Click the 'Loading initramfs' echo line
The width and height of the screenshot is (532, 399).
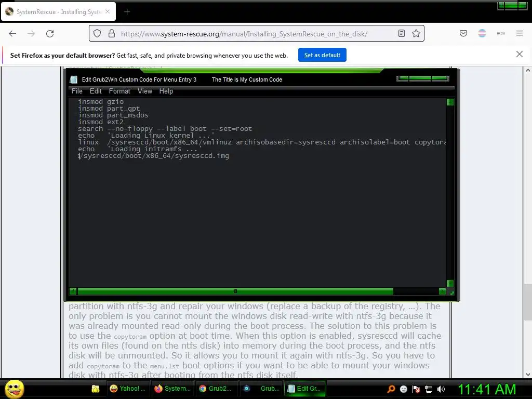[x=140, y=149]
